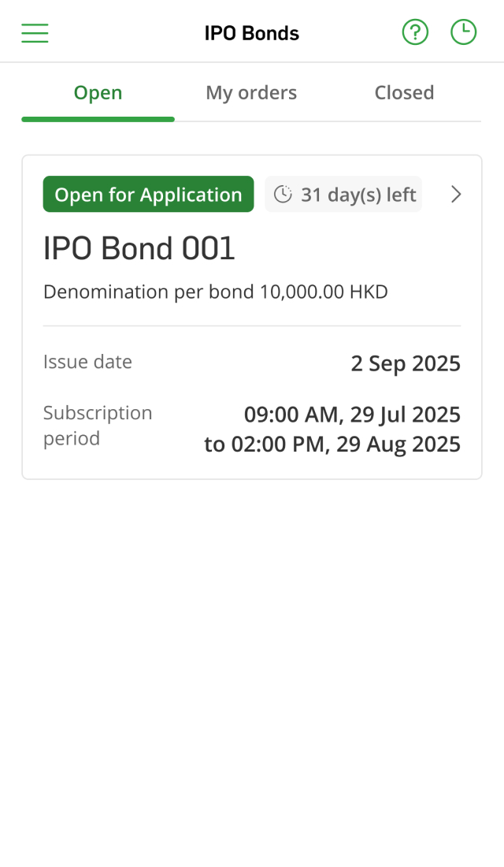Expand IPO Bond 001 details via chevron
The height and width of the screenshot is (867, 504).
(455, 195)
